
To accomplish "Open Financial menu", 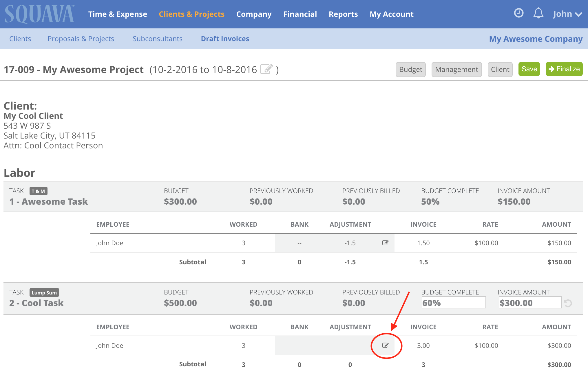I will [300, 14].
